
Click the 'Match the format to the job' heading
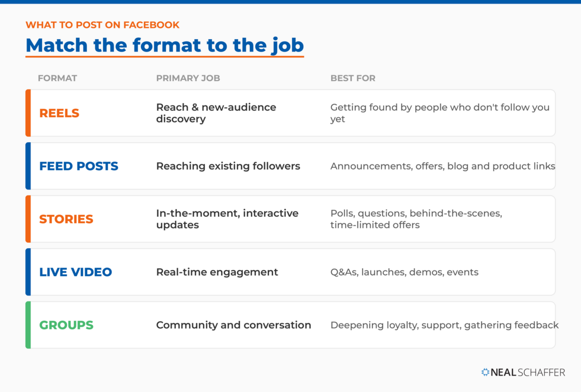[x=165, y=45]
